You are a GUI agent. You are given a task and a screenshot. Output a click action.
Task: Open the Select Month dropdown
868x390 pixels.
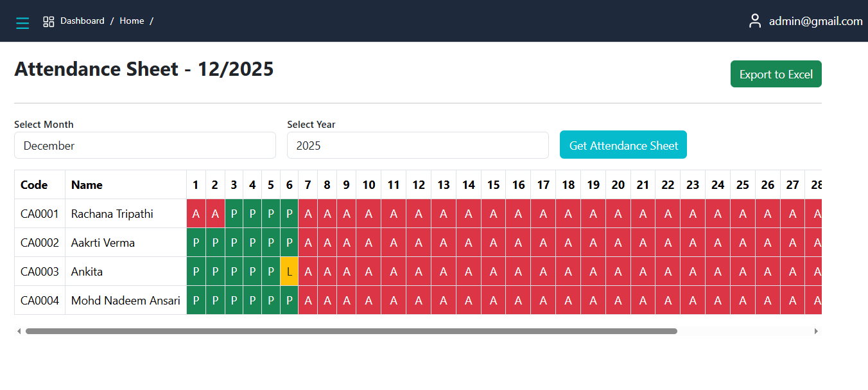click(145, 146)
